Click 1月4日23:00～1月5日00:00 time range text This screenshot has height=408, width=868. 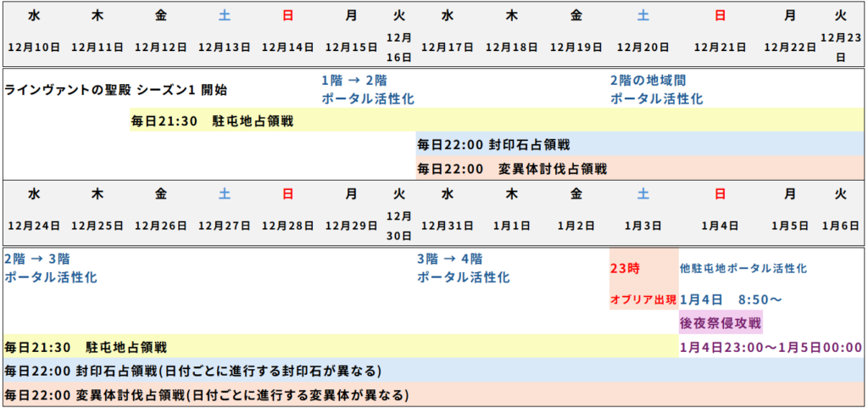point(771,347)
